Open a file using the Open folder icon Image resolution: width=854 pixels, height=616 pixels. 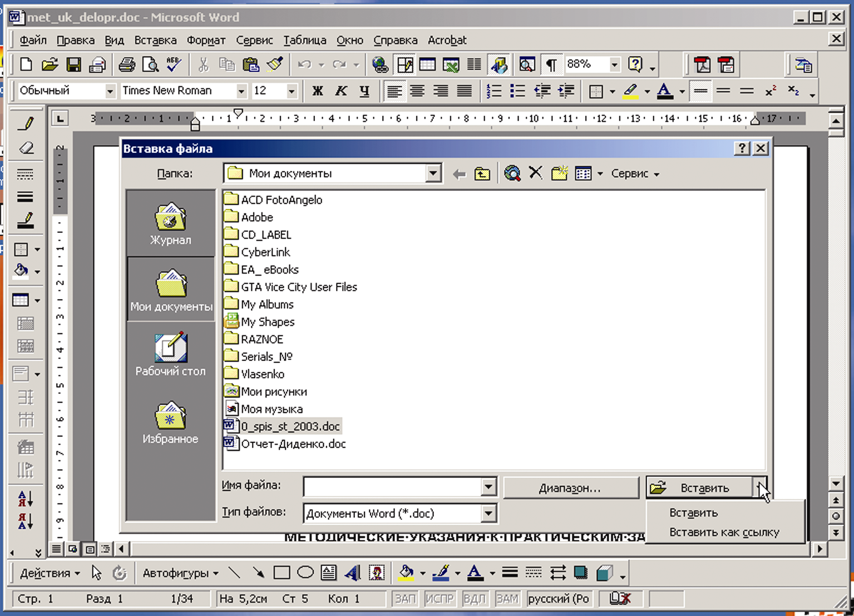pyautogui.click(x=50, y=65)
